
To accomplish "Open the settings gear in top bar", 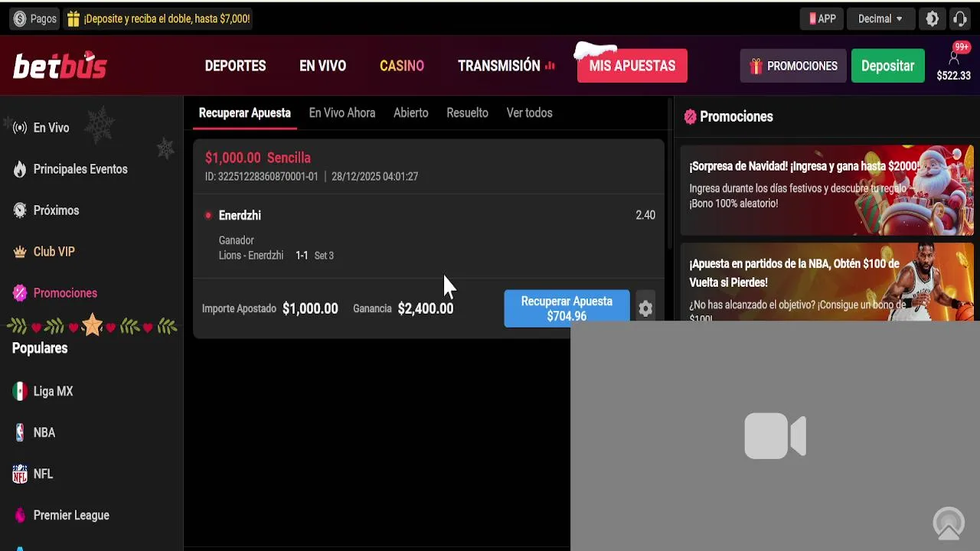I will pos(932,18).
